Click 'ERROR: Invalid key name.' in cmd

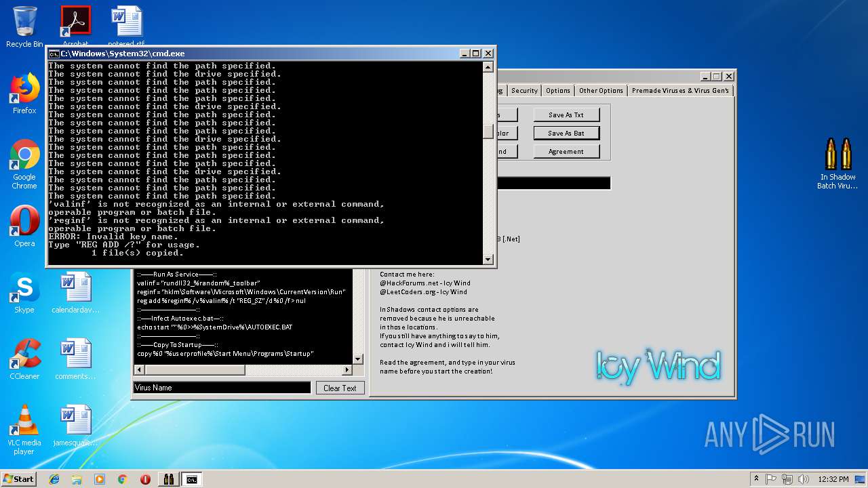coord(113,237)
